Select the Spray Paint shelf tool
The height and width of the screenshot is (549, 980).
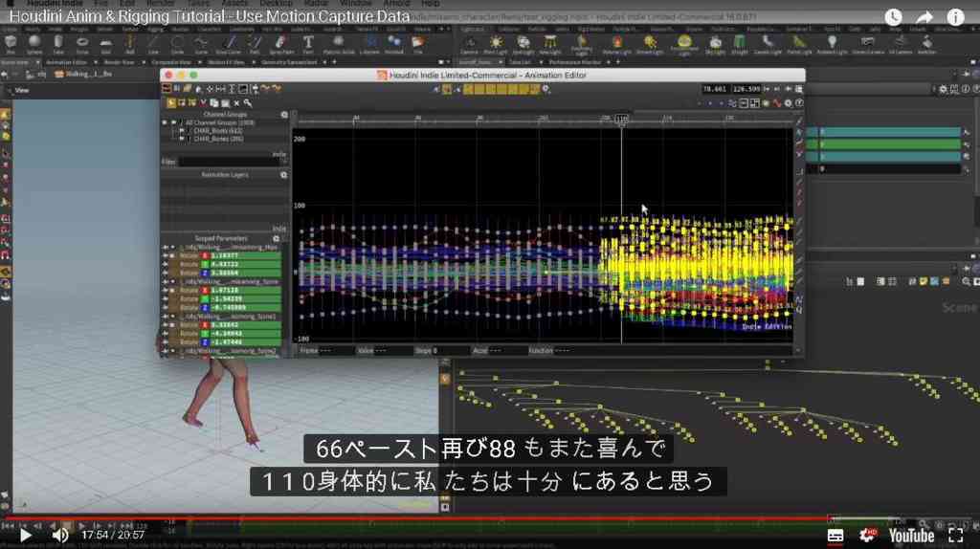pyautogui.click(x=280, y=44)
